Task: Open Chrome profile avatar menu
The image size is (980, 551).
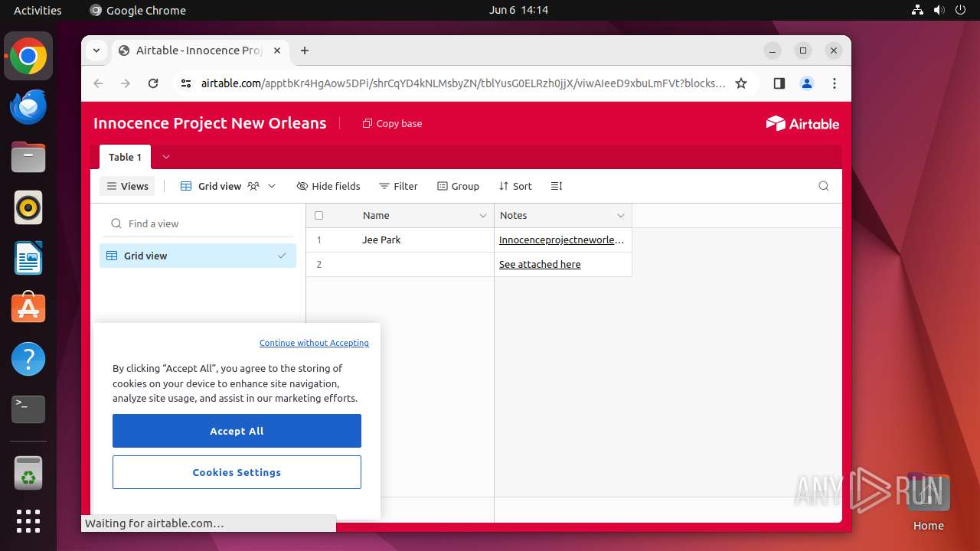Action: [807, 83]
